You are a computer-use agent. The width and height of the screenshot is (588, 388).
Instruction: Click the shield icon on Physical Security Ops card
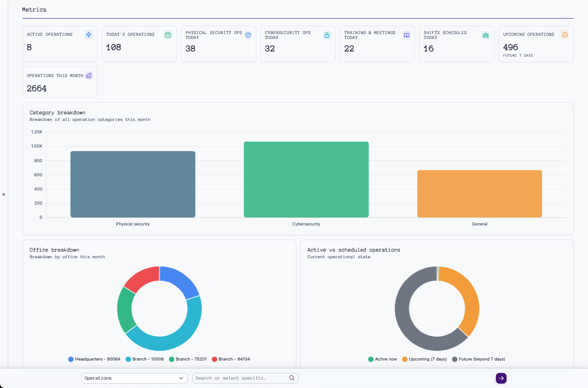tap(248, 35)
